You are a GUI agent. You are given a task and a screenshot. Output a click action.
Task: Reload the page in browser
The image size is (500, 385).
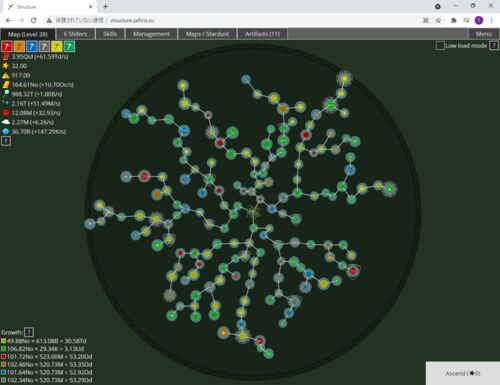click(34, 20)
